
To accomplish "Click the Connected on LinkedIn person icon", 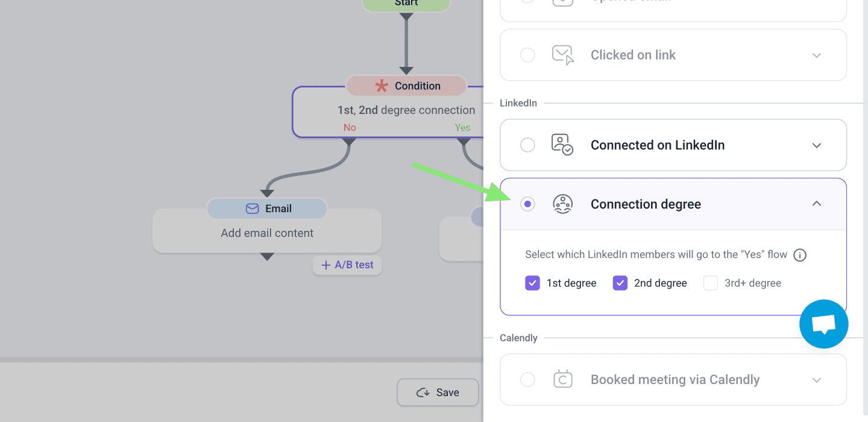I will tap(562, 145).
